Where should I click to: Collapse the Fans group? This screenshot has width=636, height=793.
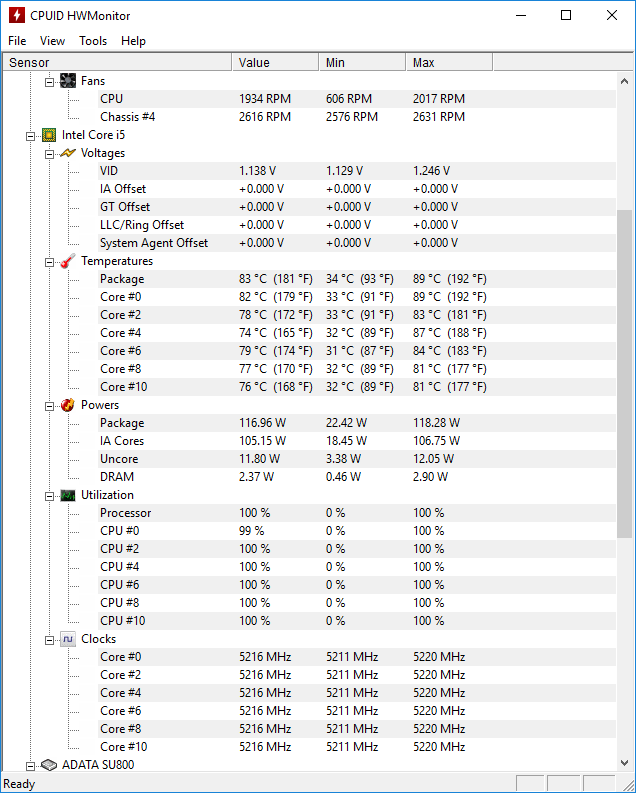tap(49, 82)
